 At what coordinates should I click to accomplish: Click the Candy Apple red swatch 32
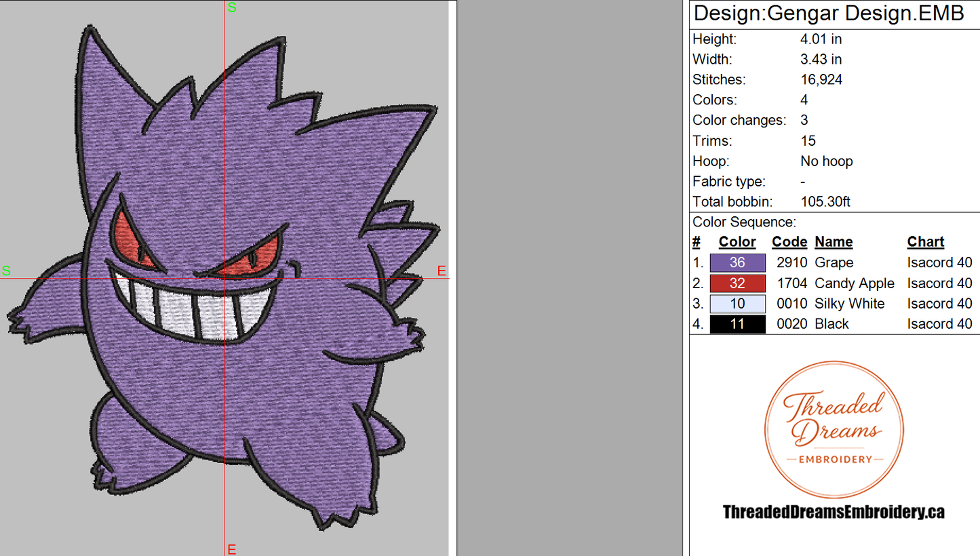tap(738, 283)
